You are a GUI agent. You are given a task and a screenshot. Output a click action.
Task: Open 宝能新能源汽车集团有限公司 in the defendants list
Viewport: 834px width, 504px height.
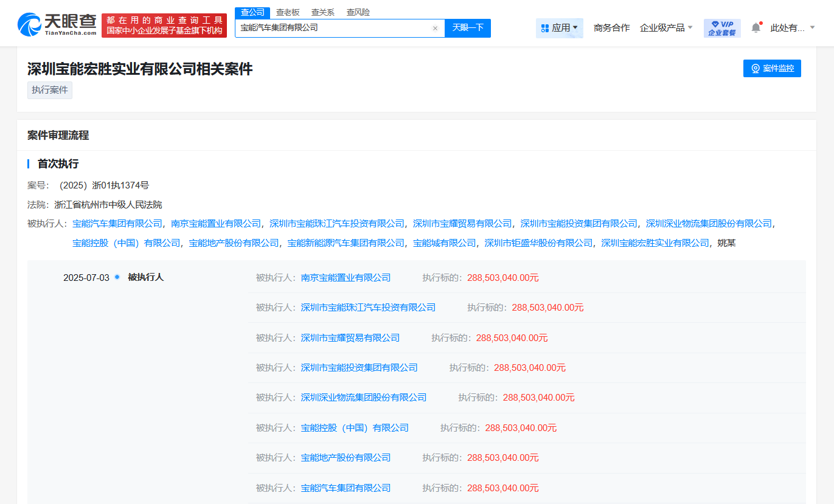coord(346,243)
